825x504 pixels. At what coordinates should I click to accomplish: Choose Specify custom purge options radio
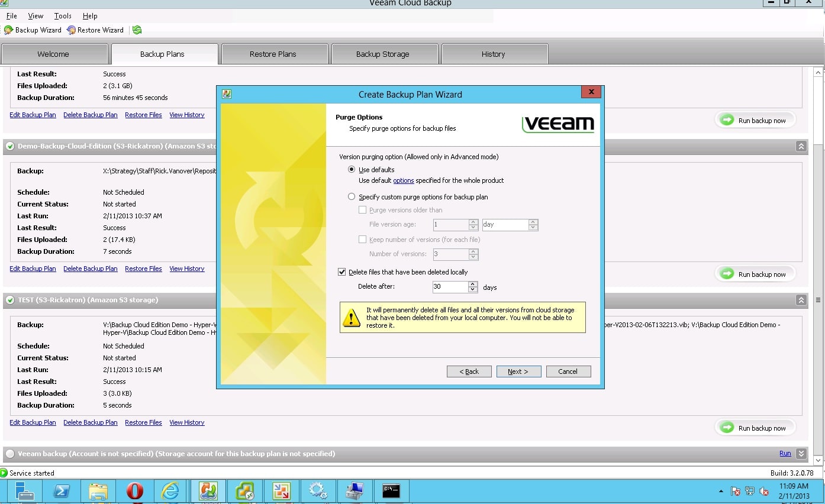(352, 197)
